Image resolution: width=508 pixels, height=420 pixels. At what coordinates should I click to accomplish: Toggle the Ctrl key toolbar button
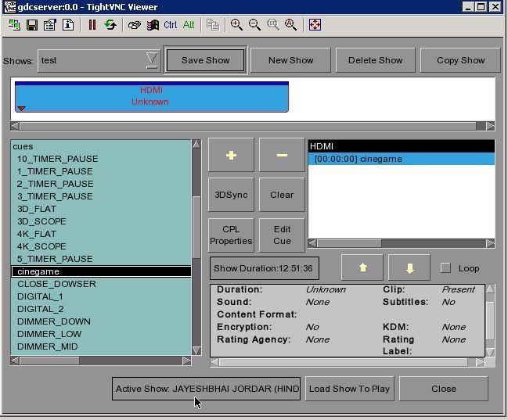tap(171, 25)
